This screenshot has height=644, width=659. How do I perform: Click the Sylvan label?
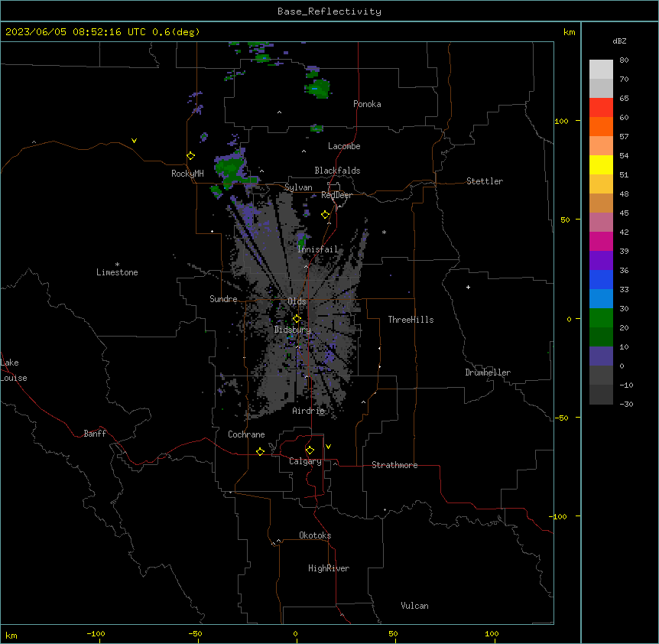coord(298,187)
